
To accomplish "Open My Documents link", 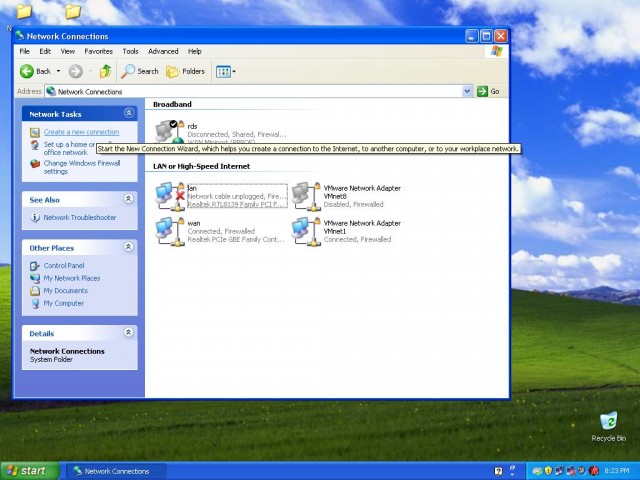I will [x=65, y=291].
